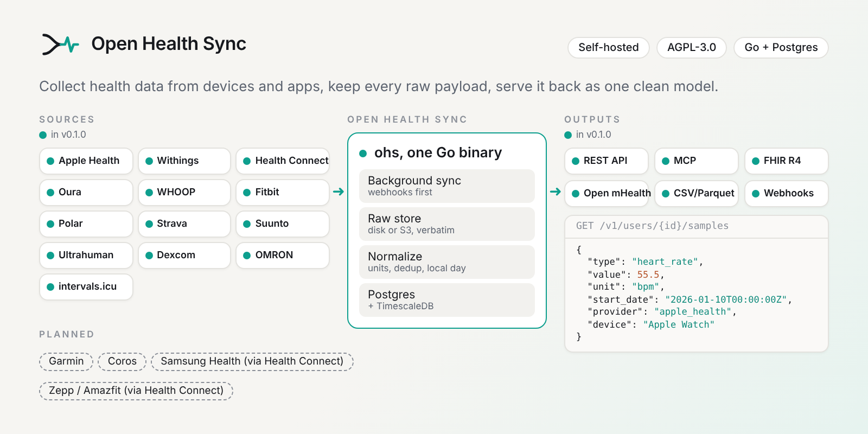Screen dimensions: 868x434
Task: Pick the Ultrahuman source chip
Action: coord(86,256)
